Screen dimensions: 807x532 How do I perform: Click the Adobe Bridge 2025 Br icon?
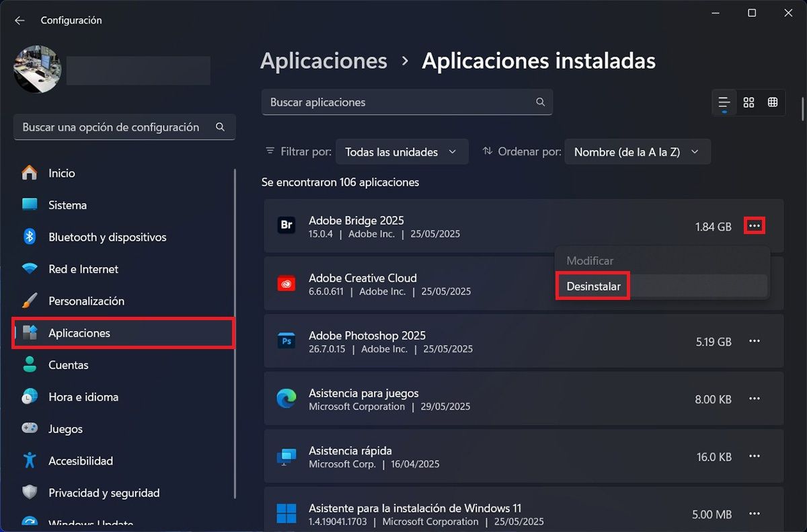click(286, 226)
